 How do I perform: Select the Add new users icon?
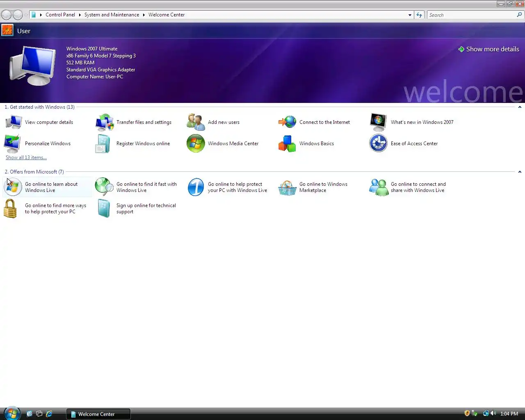click(196, 122)
